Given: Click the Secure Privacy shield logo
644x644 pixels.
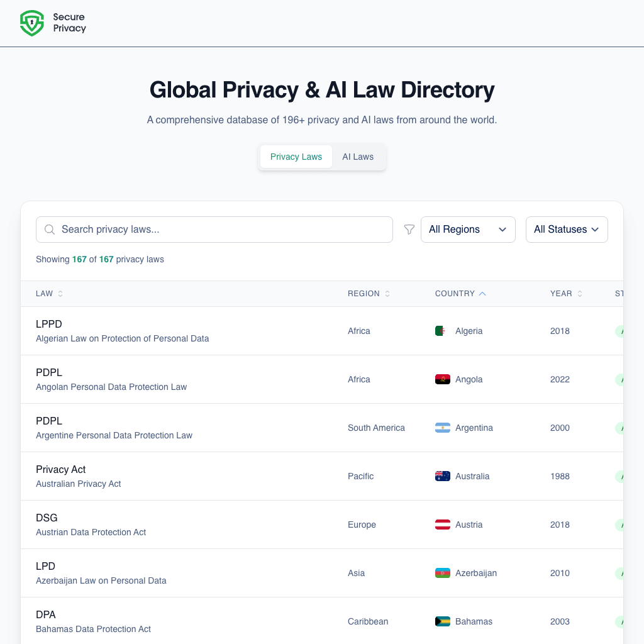Looking at the screenshot, I should [31, 23].
